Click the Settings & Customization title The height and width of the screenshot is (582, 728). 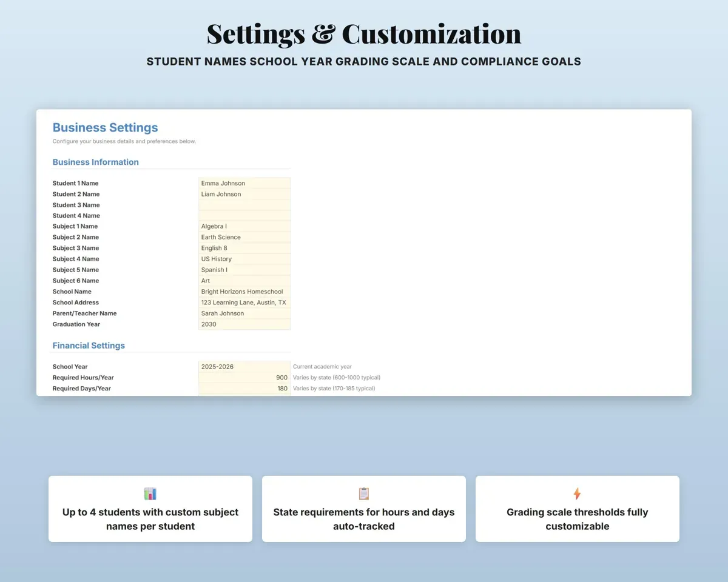pyautogui.click(x=364, y=34)
